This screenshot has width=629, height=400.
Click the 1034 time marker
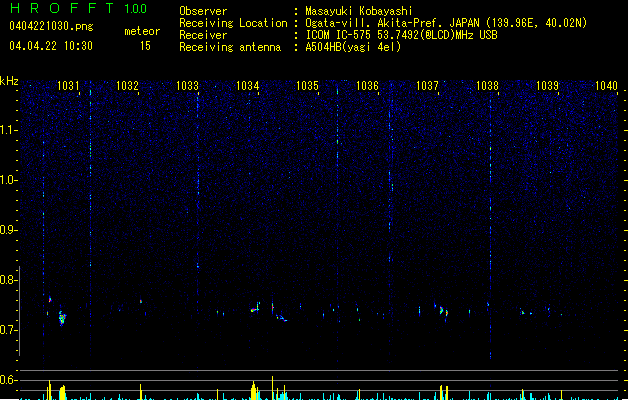[248, 85]
